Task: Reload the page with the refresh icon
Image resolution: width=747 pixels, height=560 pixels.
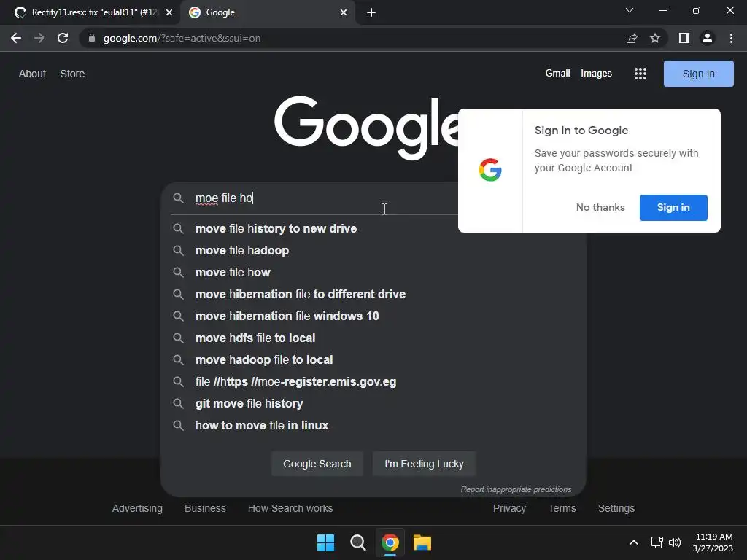Action: [63, 38]
